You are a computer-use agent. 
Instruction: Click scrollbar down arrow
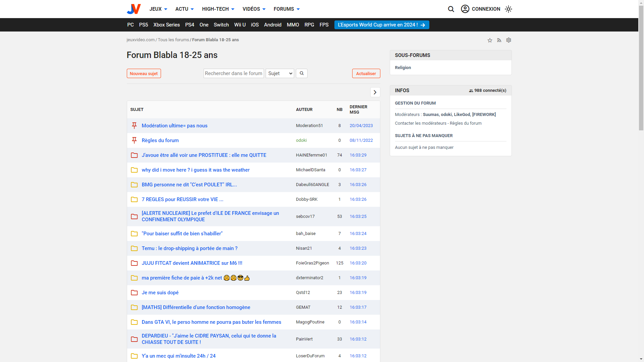pyautogui.click(x=641, y=359)
